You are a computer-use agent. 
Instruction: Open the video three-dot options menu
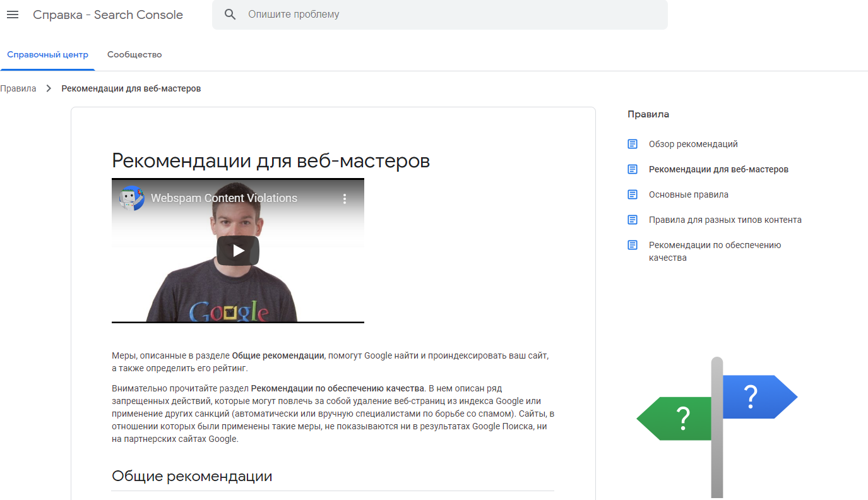coord(345,198)
